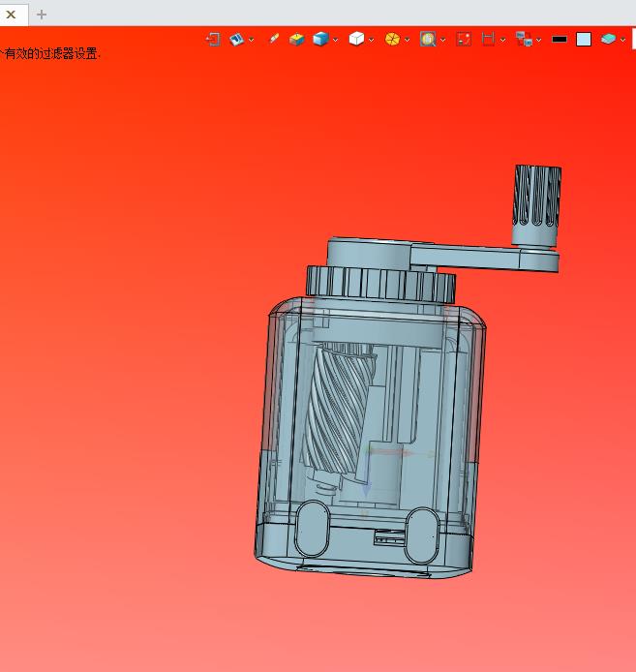Close the current document tab
This screenshot has width=636, height=672.
[x=12, y=15]
